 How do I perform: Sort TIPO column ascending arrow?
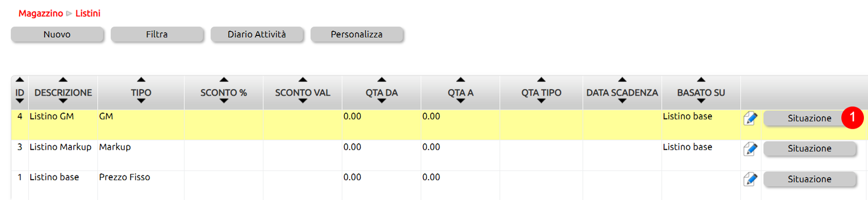pos(141,80)
